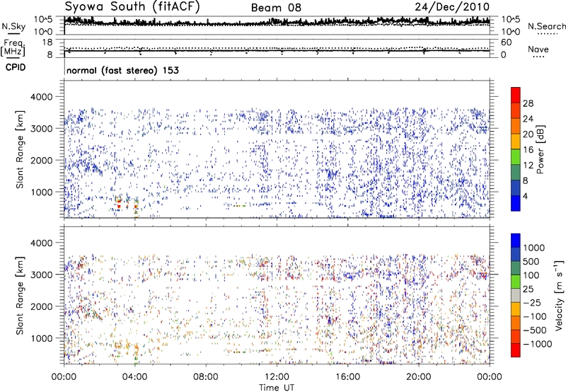Click the "CPID" row label
Screen dimensions: 566x392
(x=16, y=67)
